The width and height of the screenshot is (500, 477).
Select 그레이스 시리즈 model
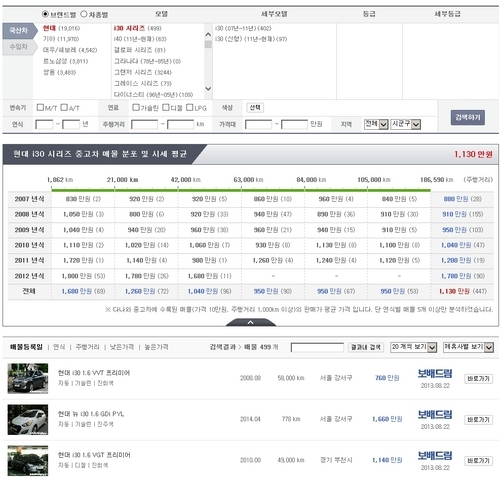[143, 83]
